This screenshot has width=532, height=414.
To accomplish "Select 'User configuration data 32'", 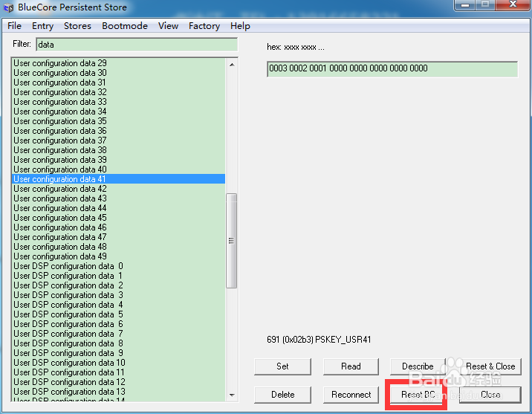I will 118,92.
